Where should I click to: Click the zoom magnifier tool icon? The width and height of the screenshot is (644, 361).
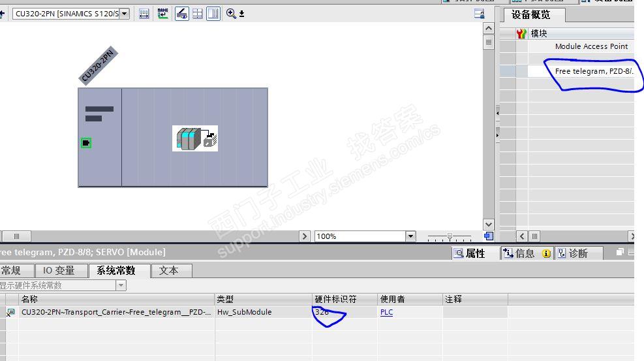point(231,14)
